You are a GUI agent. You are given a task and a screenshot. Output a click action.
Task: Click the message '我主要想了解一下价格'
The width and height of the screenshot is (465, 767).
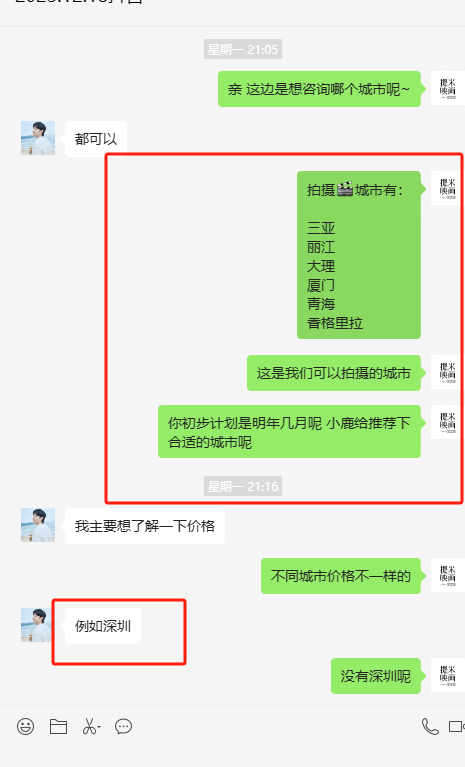145,526
